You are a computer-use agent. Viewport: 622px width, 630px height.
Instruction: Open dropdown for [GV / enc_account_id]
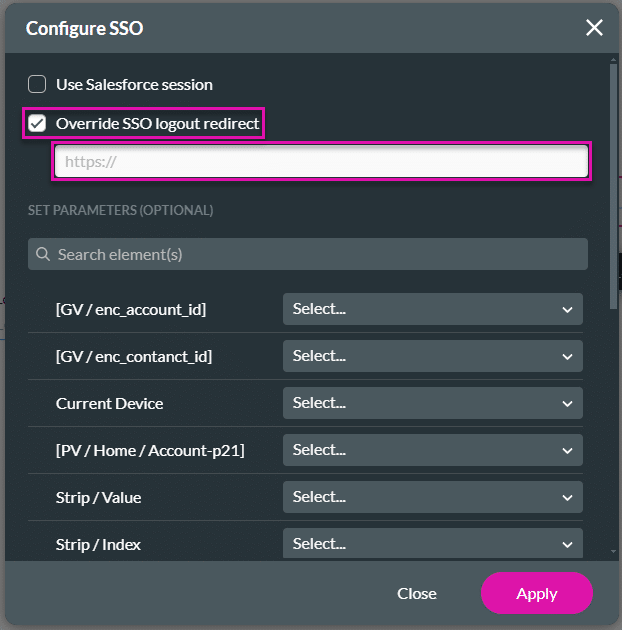point(433,309)
